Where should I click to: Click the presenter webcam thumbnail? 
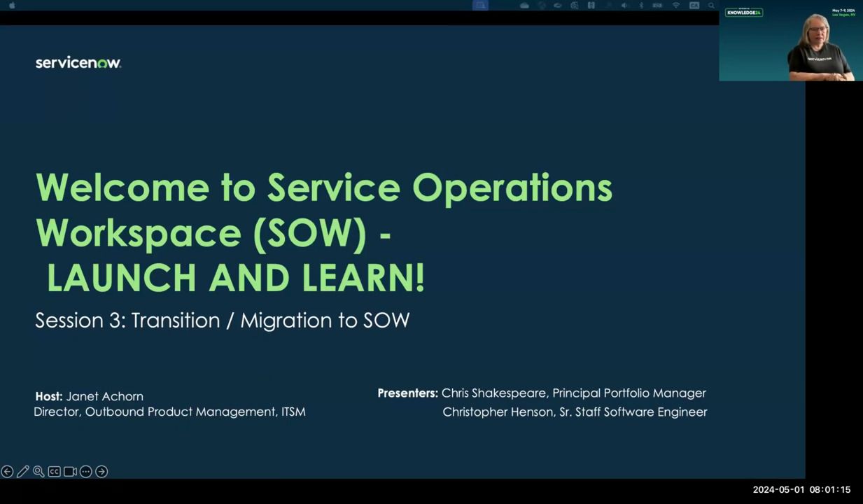[790, 42]
